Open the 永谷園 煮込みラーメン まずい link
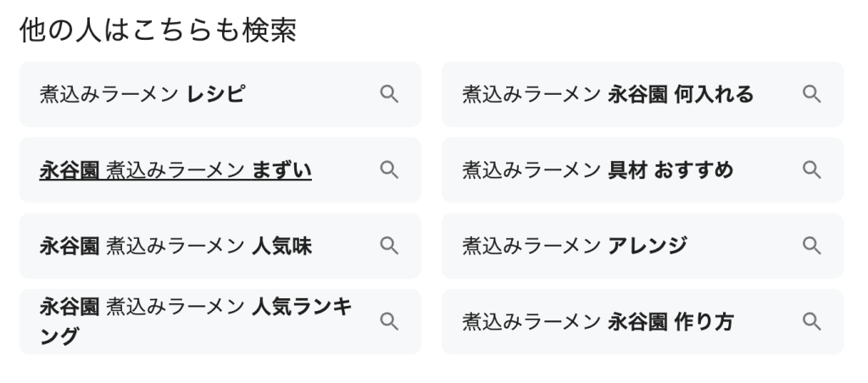The height and width of the screenshot is (383, 868). coord(175,170)
